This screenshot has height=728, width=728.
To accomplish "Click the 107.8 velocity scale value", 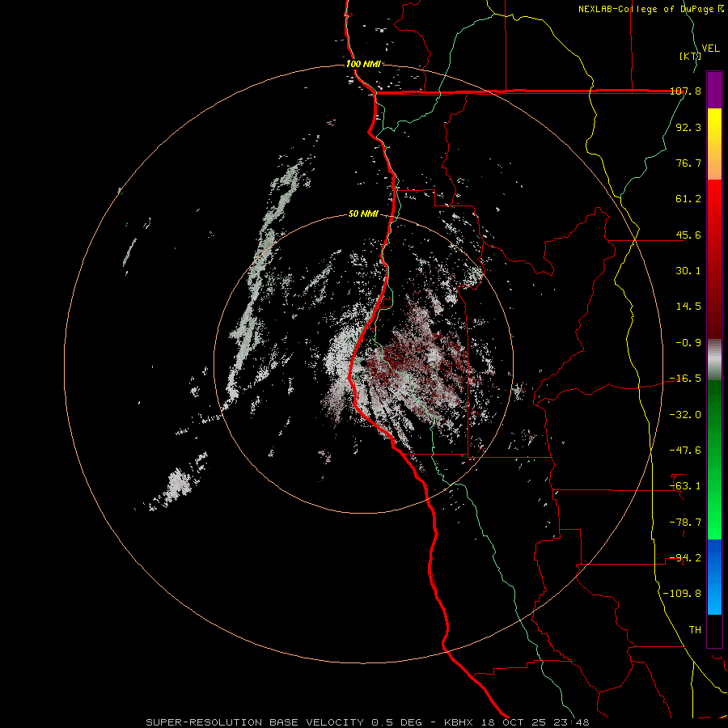I will (686, 91).
